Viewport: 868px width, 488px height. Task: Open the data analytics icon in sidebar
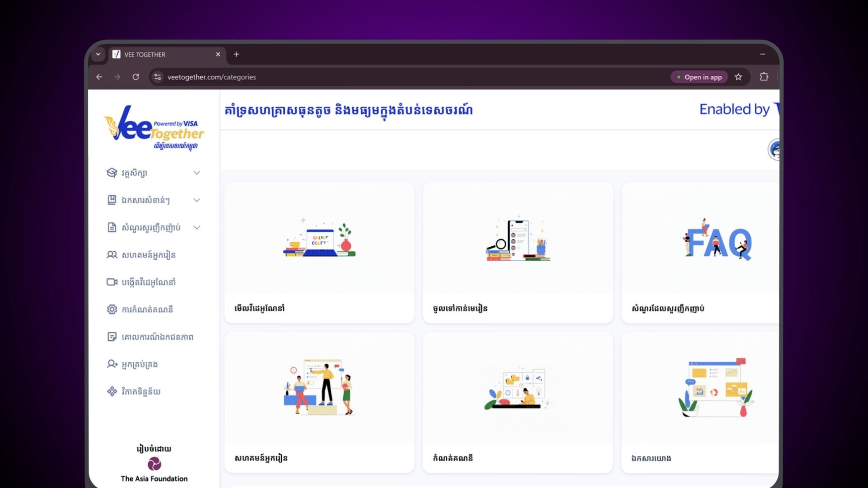112,391
